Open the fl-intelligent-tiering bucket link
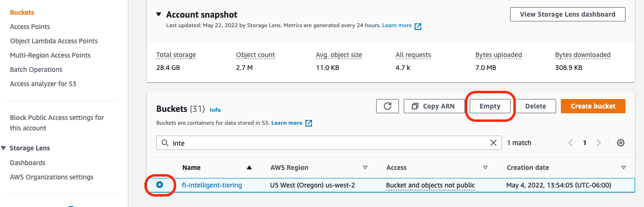Image resolution: width=644 pixels, height=207 pixels. tap(212, 185)
